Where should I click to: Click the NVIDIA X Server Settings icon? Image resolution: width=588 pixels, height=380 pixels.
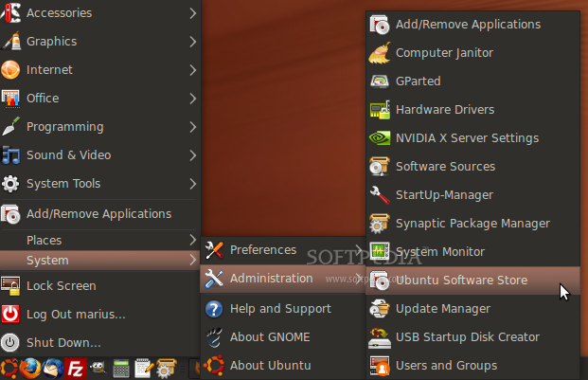(380, 138)
